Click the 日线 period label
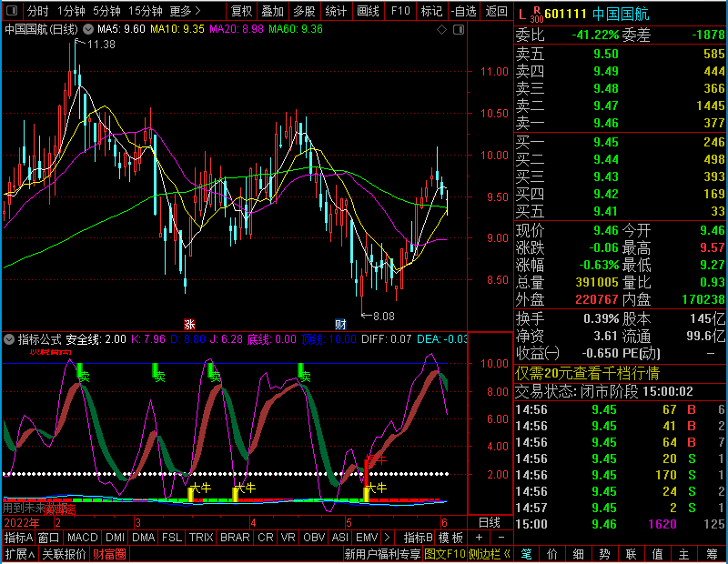The width and height of the screenshot is (728, 564). click(x=490, y=522)
